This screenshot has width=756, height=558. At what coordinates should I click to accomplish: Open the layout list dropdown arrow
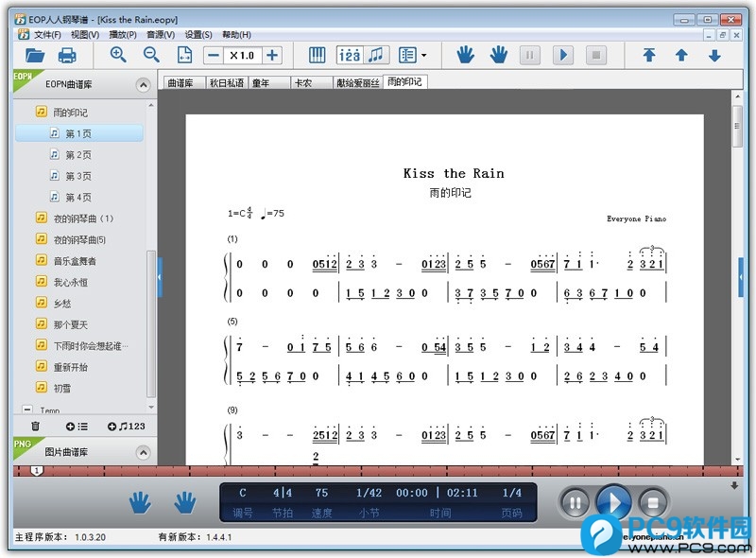click(x=423, y=56)
